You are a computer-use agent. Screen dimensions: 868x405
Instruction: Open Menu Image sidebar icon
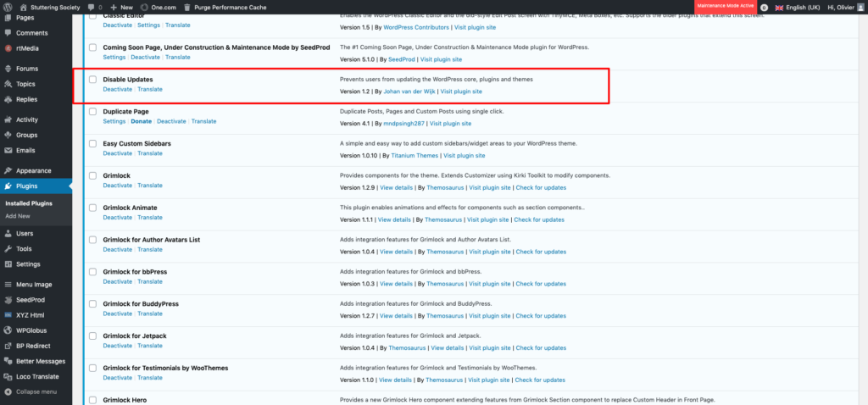8,285
